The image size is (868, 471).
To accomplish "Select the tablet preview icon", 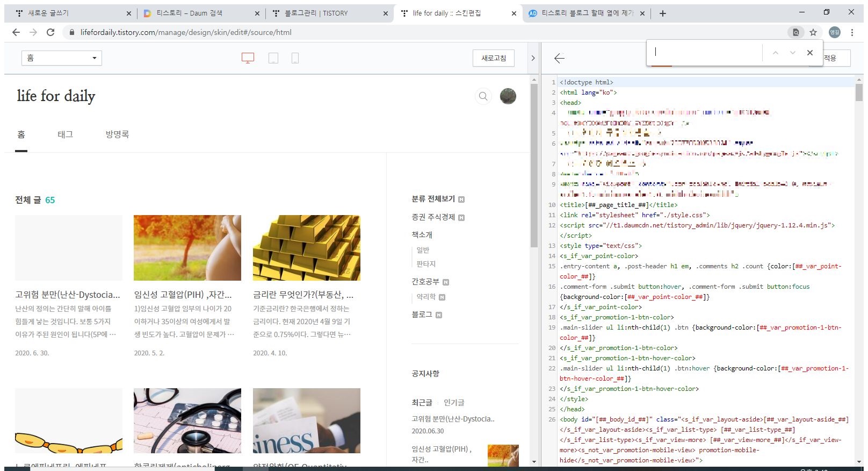I will 273,58.
